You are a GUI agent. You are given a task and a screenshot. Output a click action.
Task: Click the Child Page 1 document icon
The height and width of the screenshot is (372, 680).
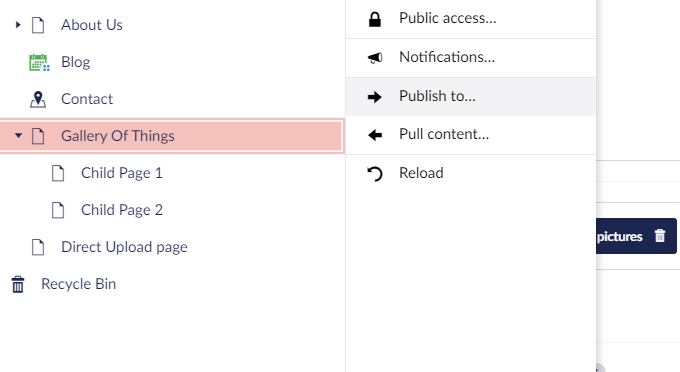click(58, 173)
